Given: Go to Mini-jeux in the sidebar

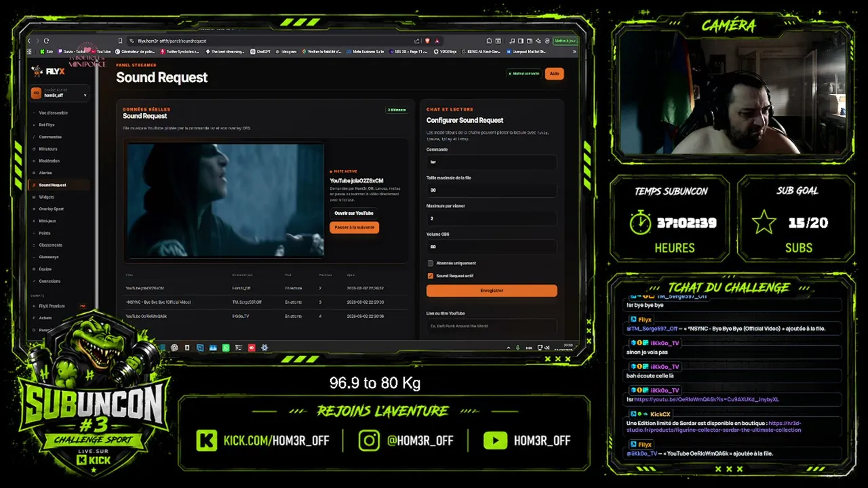Looking at the screenshot, I should 47,221.
